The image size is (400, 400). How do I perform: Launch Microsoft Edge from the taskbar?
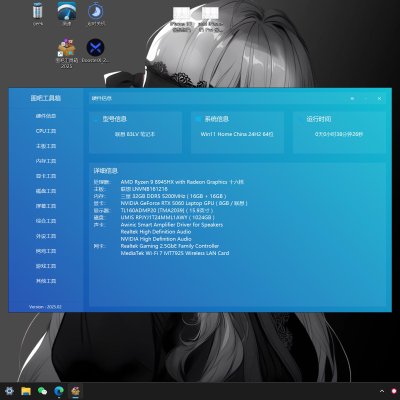tap(59, 391)
